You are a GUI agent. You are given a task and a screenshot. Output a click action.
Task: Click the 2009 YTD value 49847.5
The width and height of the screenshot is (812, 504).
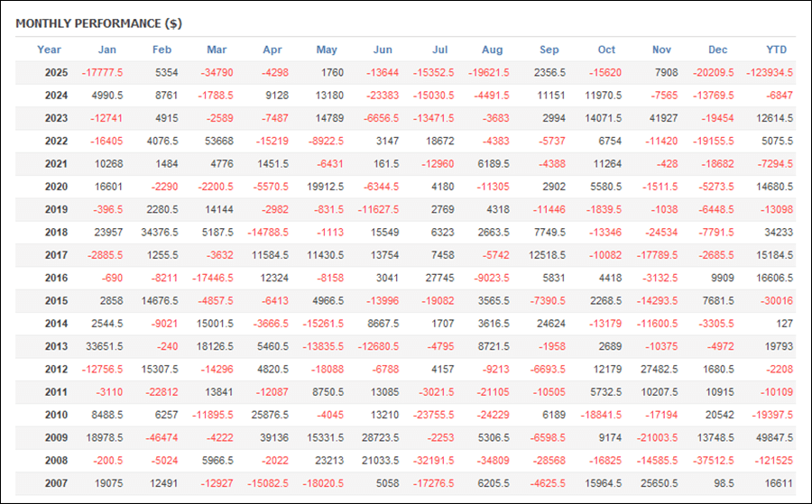click(774, 438)
